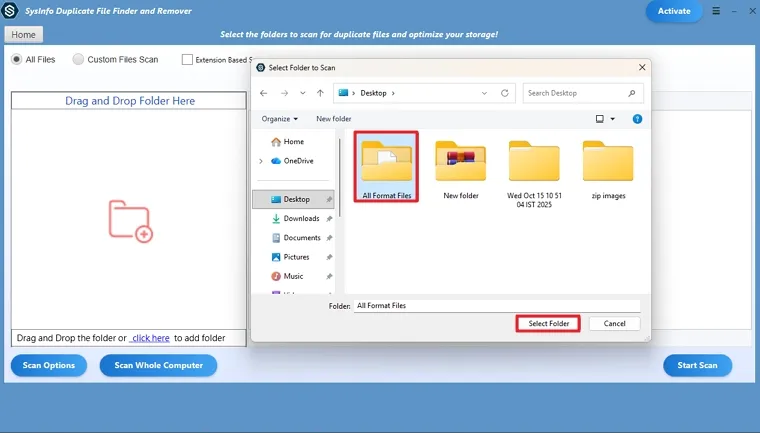The height and width of the screenshot is (433, 760).
Task: Choose the Custom Files Scan option
Action: tap(79, 59)
